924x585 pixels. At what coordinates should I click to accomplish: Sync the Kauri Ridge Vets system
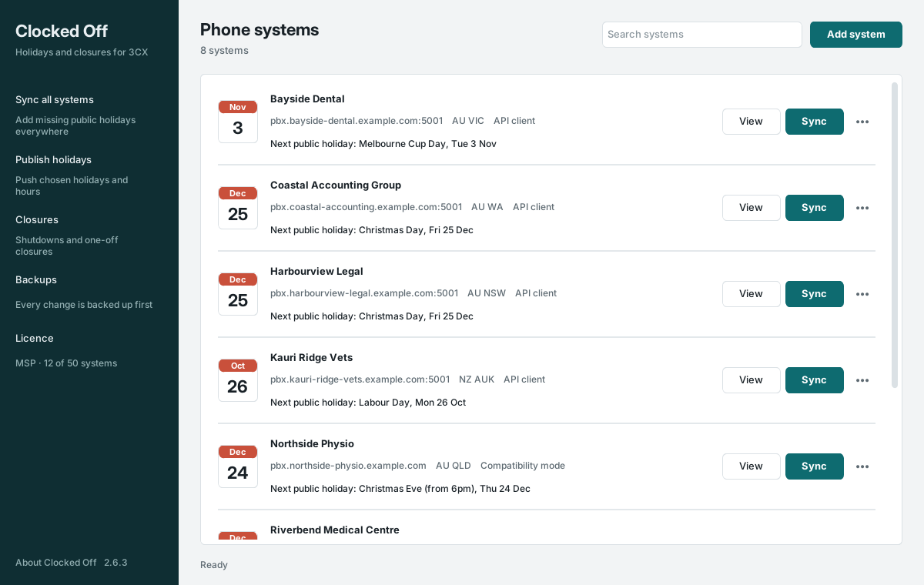tap(814, 380)
